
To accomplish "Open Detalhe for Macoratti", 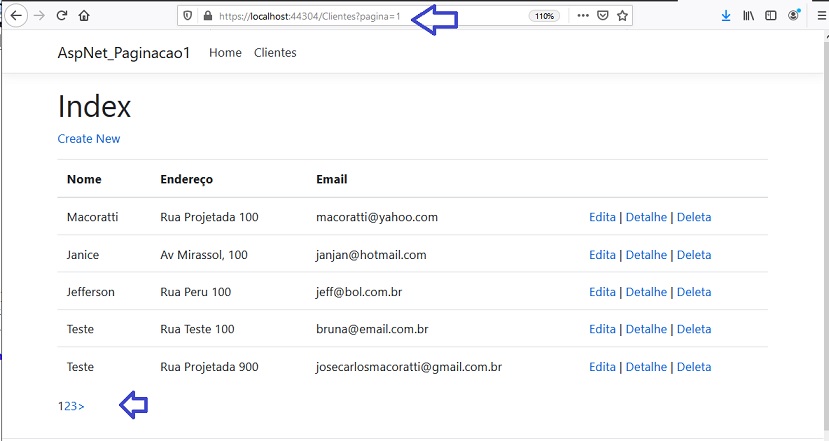I will coord(646,217).
